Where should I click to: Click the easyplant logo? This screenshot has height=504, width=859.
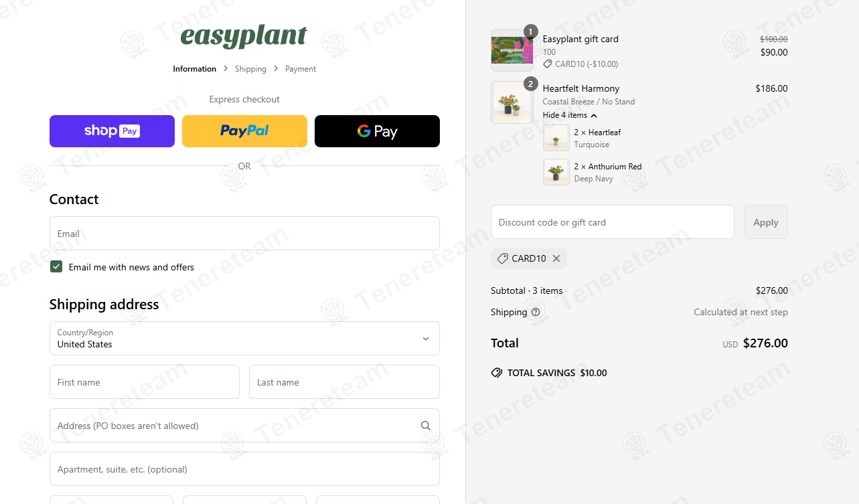click(x=244, y=36)
